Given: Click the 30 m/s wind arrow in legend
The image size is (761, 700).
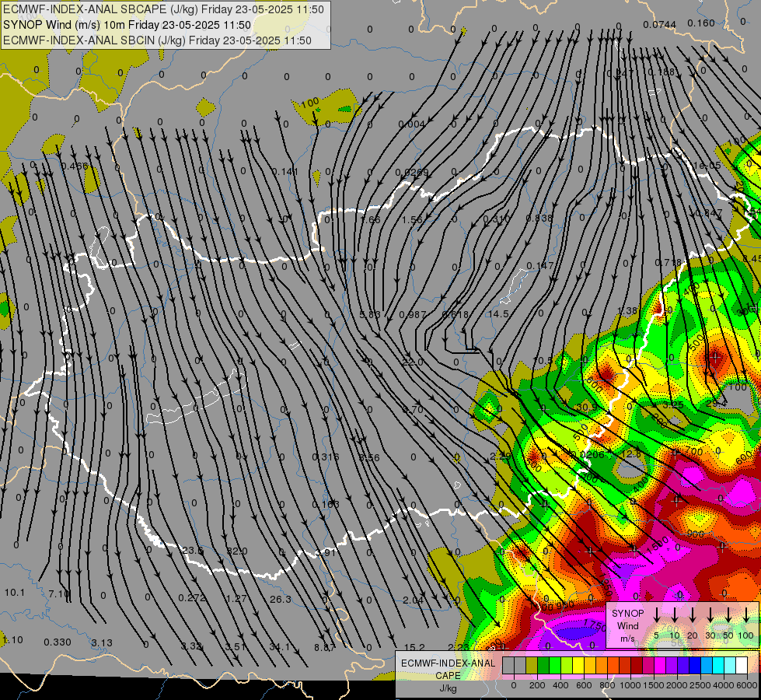Looking at the screenshot, I should click(710, 615).
